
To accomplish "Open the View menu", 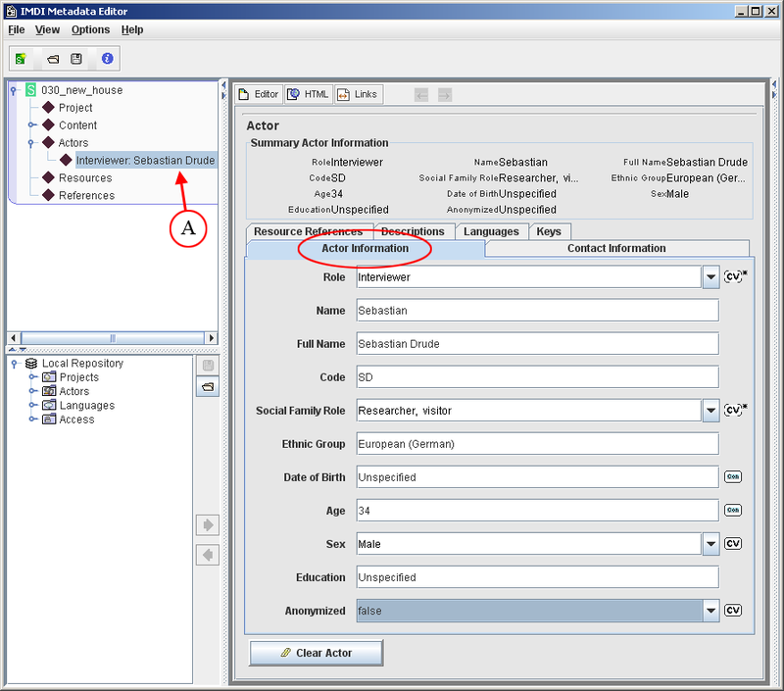I will tap(47, 30).
